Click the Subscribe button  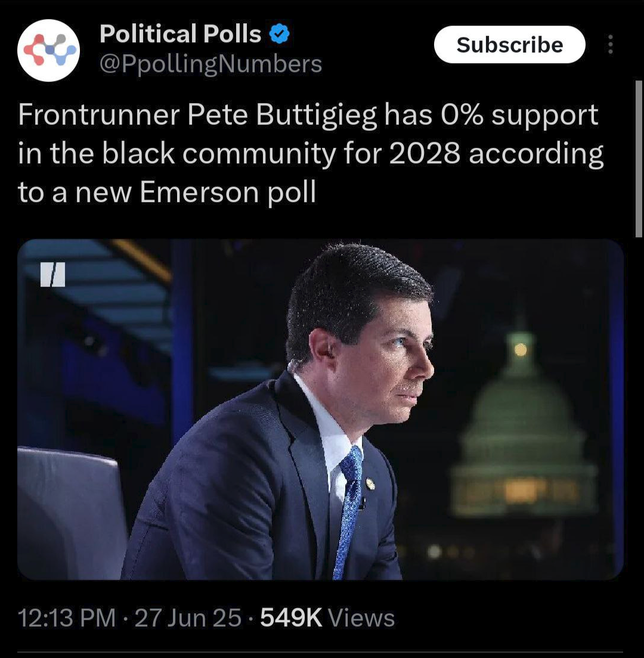pos(509,45)
